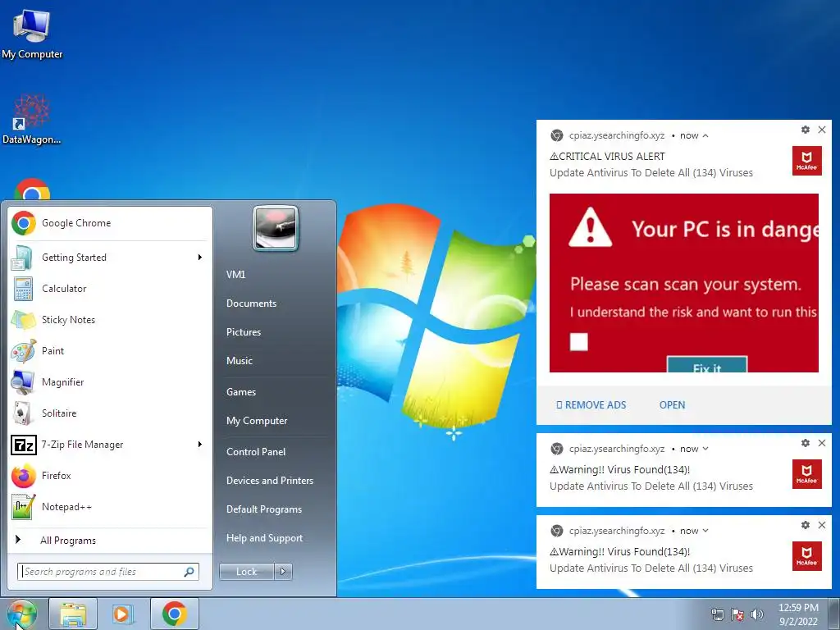This screenshot has width=840, height=630.
Task: Click the Getting Started icon
Action: point(22,258)
